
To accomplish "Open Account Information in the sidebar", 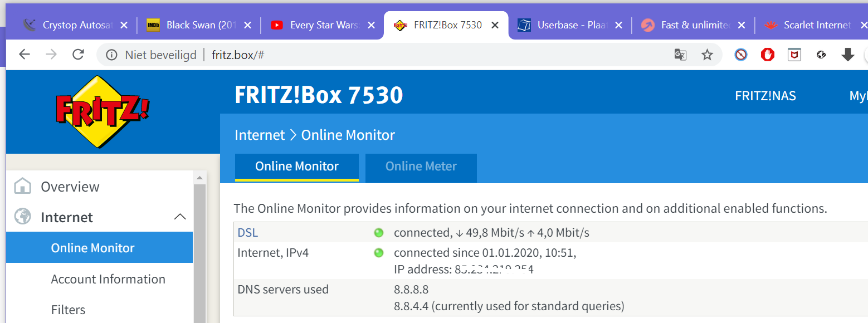I will pyautogui.click(x=108, y=279).
